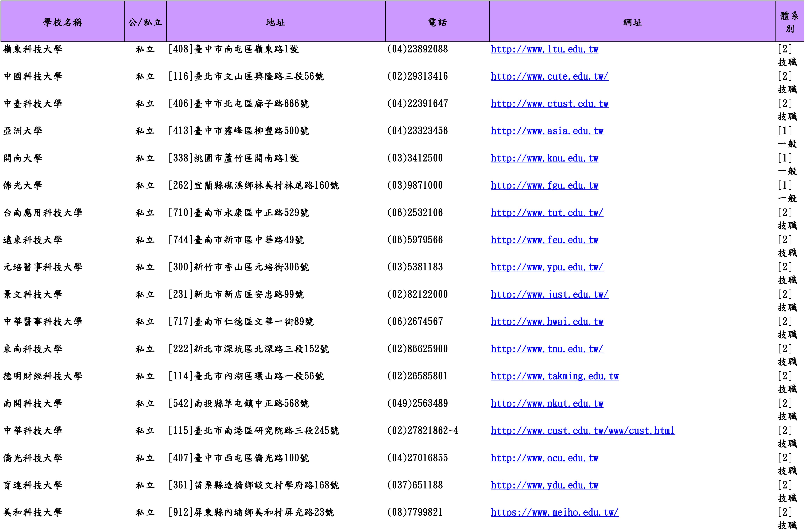This screenshot has height=532, width=805.
Task: Select the 網址 header cell
Action: pos(632,22)
